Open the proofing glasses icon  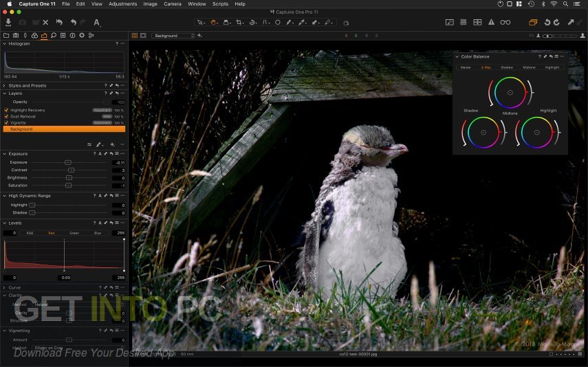click(505, 23)
